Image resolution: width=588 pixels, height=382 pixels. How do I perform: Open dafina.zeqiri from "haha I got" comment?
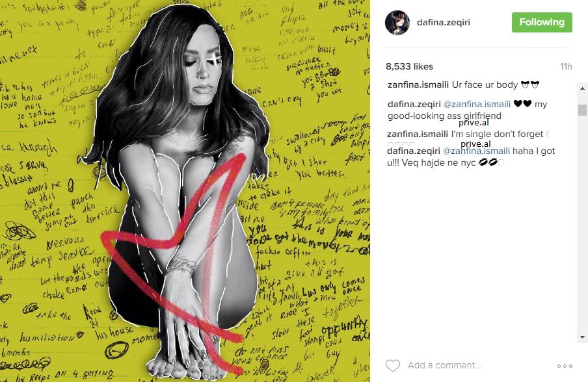(x=414, y=151)
